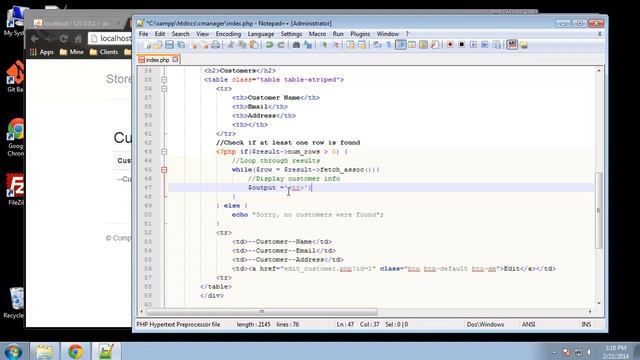The image size is (640, 360).
Task: Reload the page in Chrome window
Action: (x=64, y=39)
